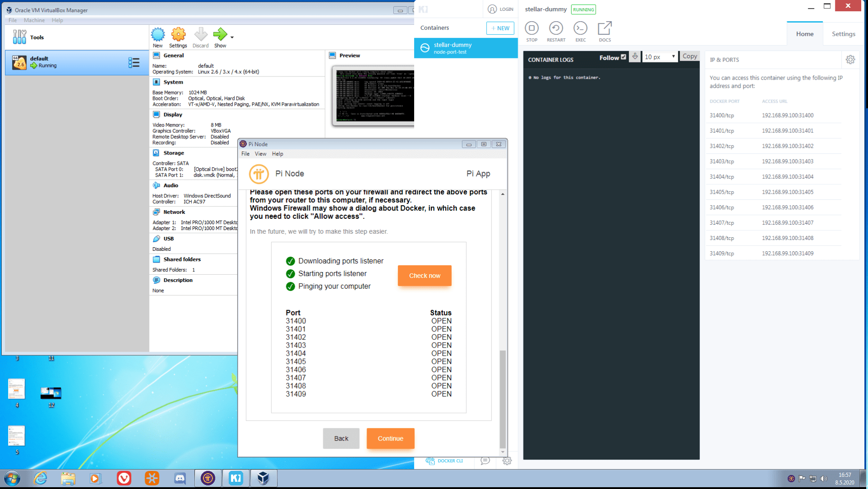Viewport: 868px width, 489px height.
Task: Switch to VirtualBox taskbar button
Action: [263, 478]
